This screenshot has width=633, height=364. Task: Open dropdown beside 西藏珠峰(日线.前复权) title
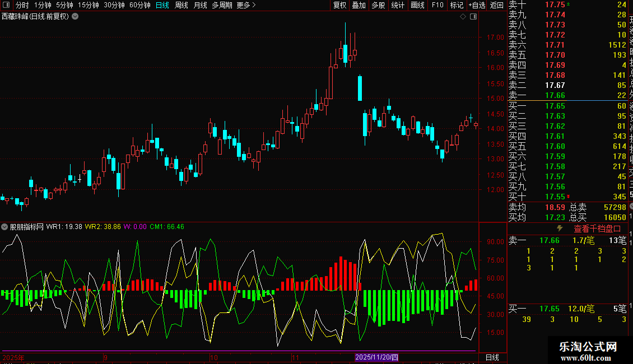click(75, 17)
